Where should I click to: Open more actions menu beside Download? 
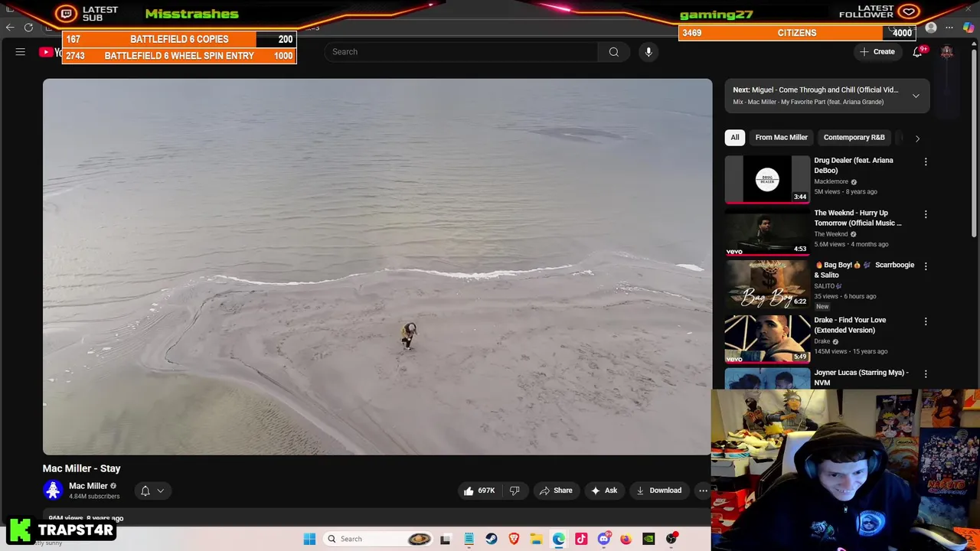[x=703, y=491]
